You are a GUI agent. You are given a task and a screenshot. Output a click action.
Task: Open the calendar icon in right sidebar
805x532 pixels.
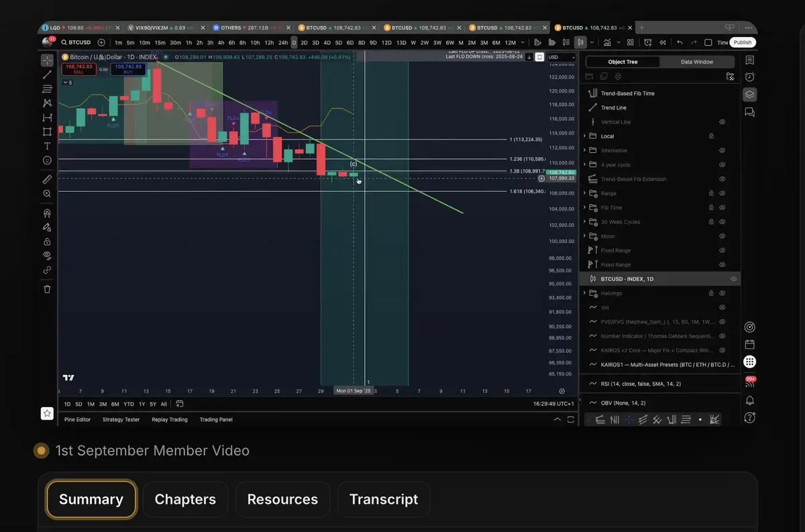coord(749,344)
